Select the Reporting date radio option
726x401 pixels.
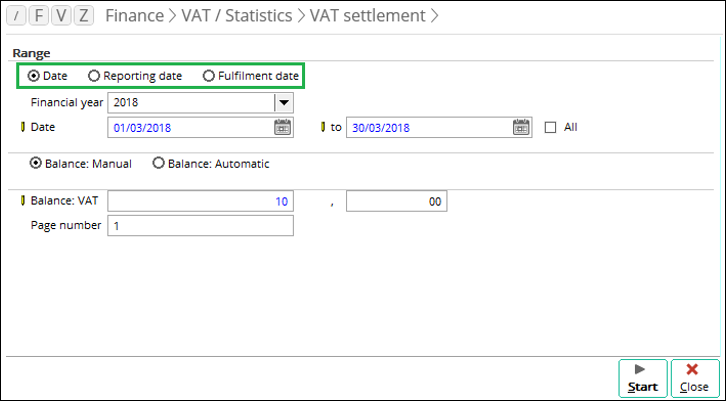(94, 76)
